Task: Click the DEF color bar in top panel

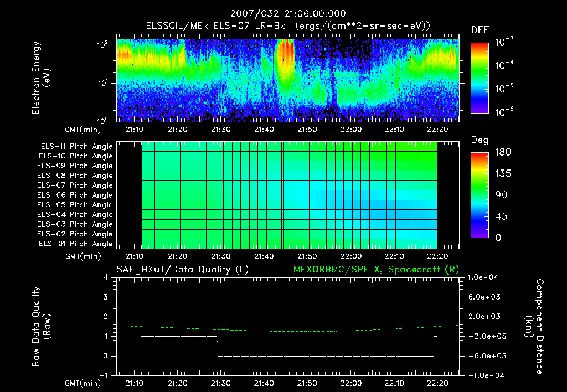Action: click(x=480, y=78)
